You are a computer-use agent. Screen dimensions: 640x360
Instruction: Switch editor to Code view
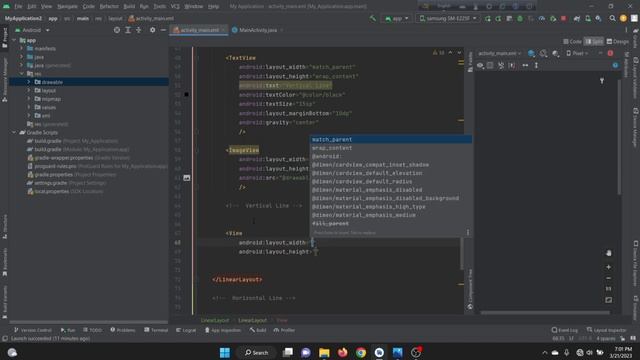click(572, 42)
